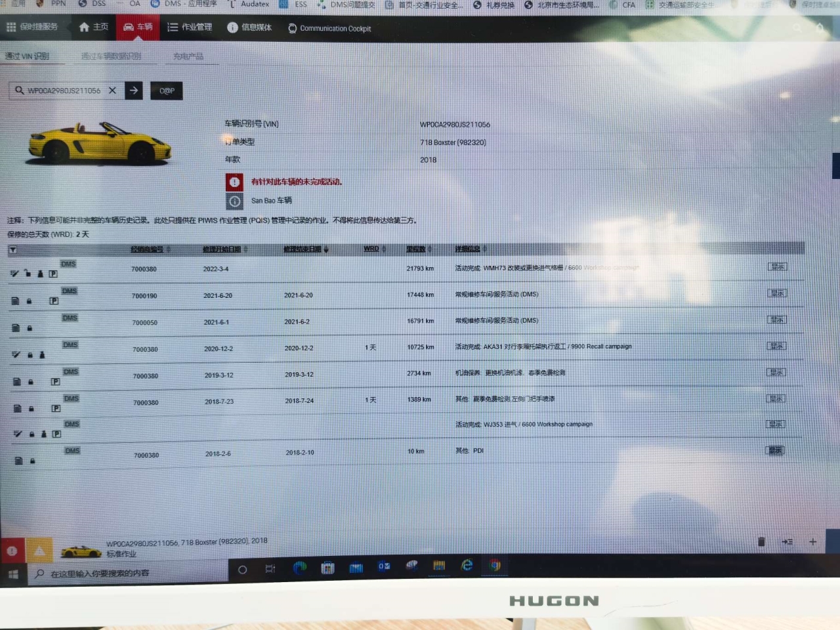Click red uncompleted campaign warning icon
The height and width of the screenshot is (630, 840).
click(x=234, y=182)
